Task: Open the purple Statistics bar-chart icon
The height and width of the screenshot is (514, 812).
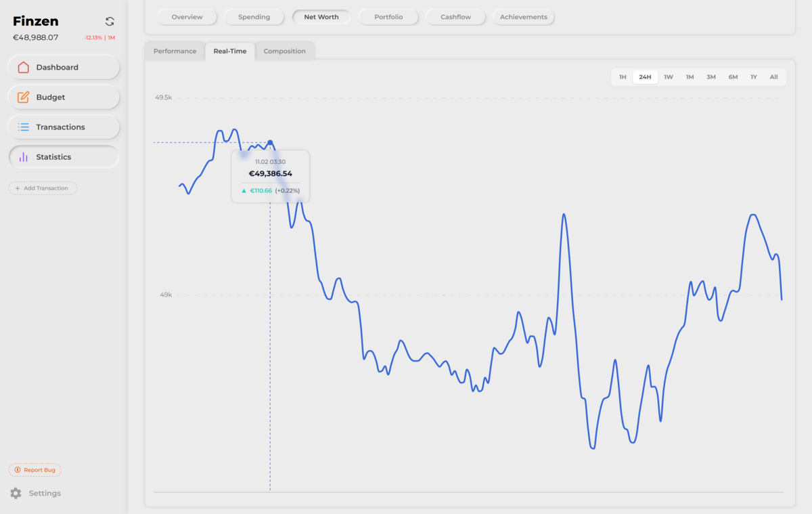Action: pyautogui.click(x=23, y=156)
